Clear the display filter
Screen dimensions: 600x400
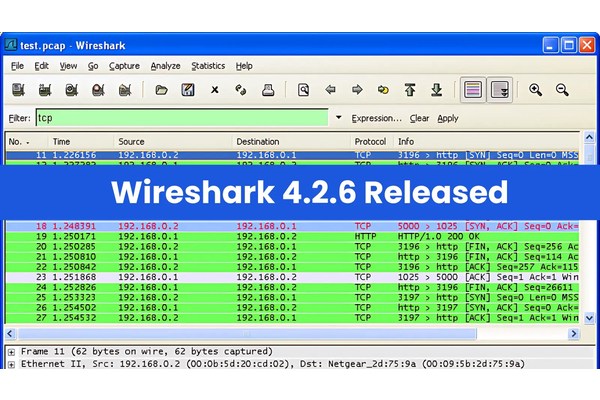point(419,118)
